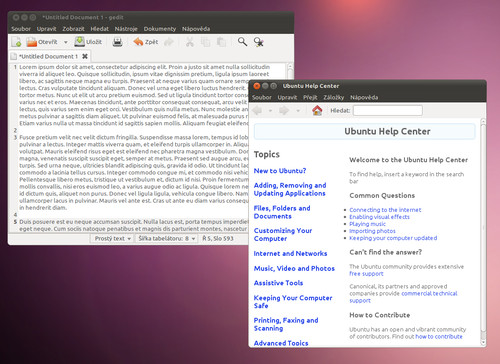Open find-and-replace icon in gedit toolbar
The width and height of the screenshot is (500, 364).
pyautogui.click(x=259, y=42)
